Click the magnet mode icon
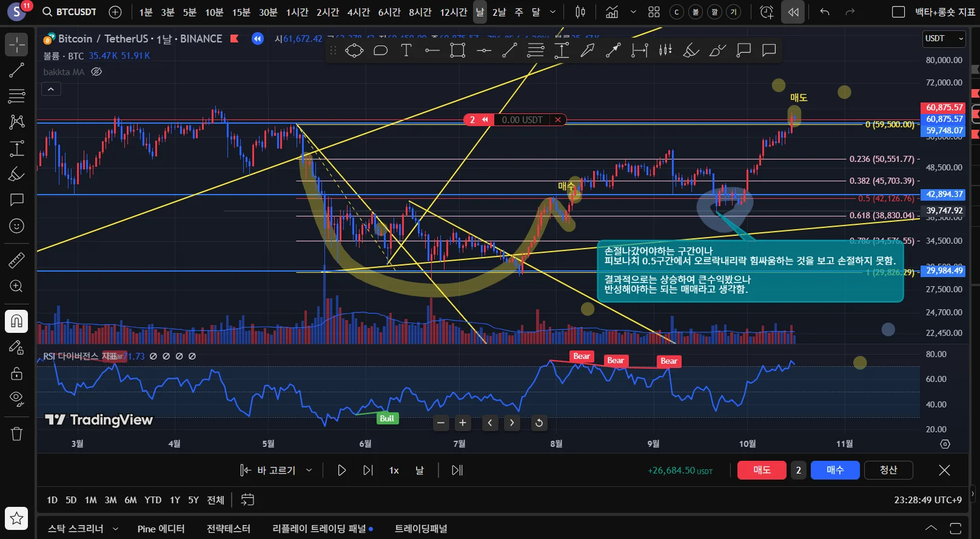This screenshot has height=539, width=980. click(x=16, y=321)
